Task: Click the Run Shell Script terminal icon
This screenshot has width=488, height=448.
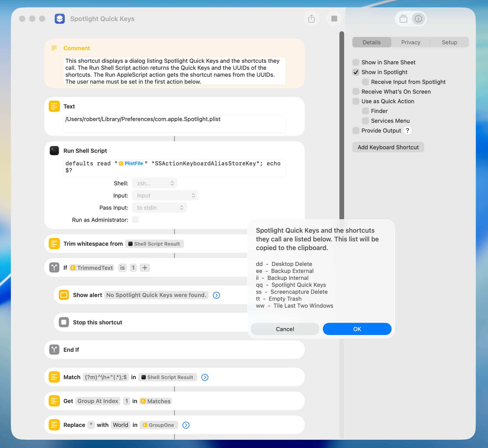Action: tap(54, 151)
